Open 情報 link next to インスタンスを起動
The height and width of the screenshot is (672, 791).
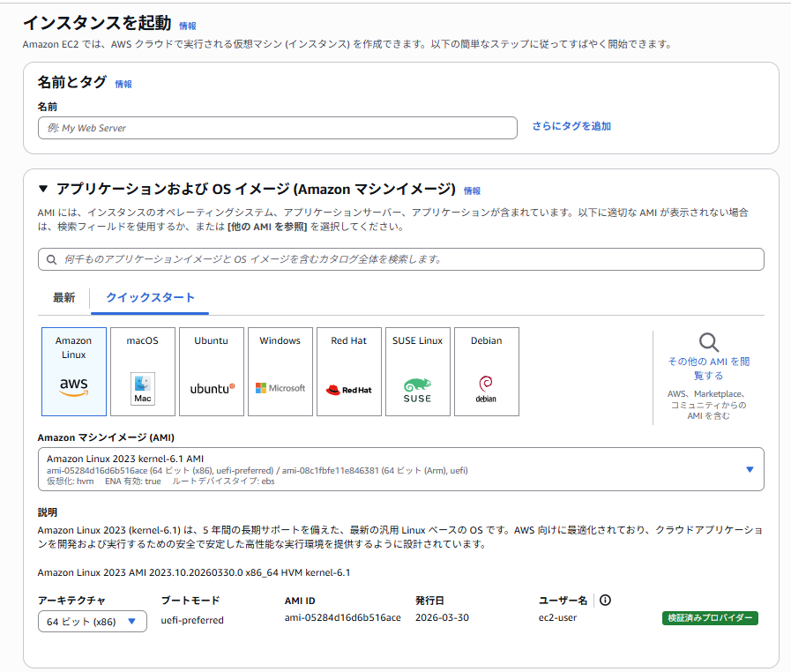tap(188, 26)
